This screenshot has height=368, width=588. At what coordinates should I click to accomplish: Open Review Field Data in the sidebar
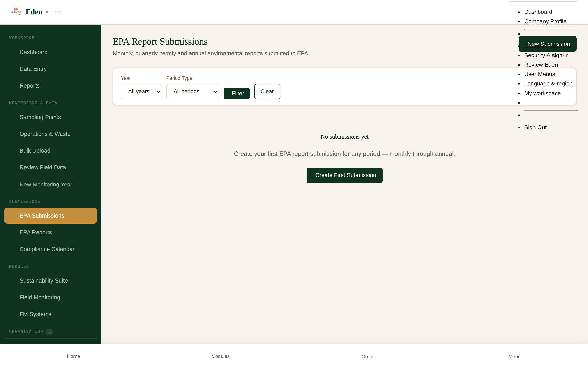[51, 167]
